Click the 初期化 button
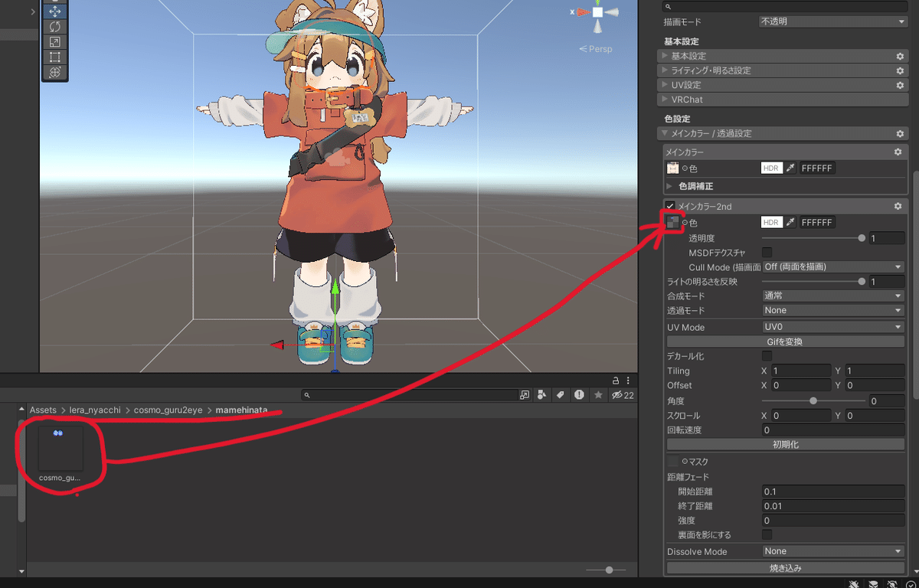This screenshot has height=588, width=919. point(786,444)
